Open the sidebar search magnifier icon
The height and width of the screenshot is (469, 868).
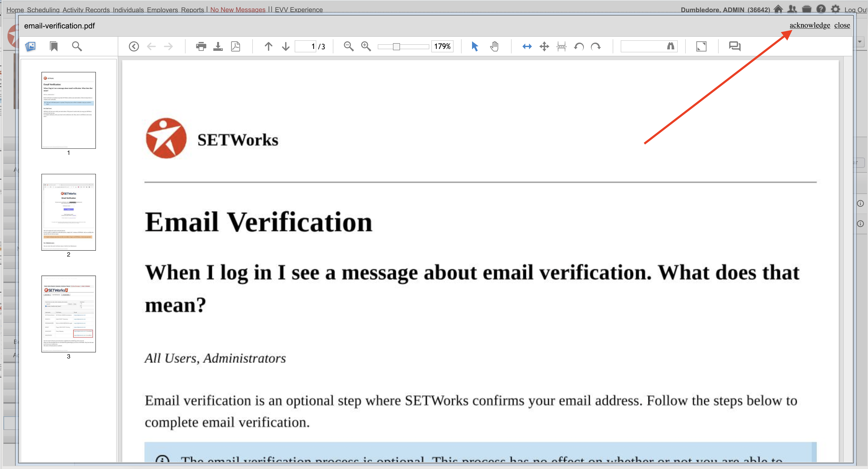(x=77, y=46)
